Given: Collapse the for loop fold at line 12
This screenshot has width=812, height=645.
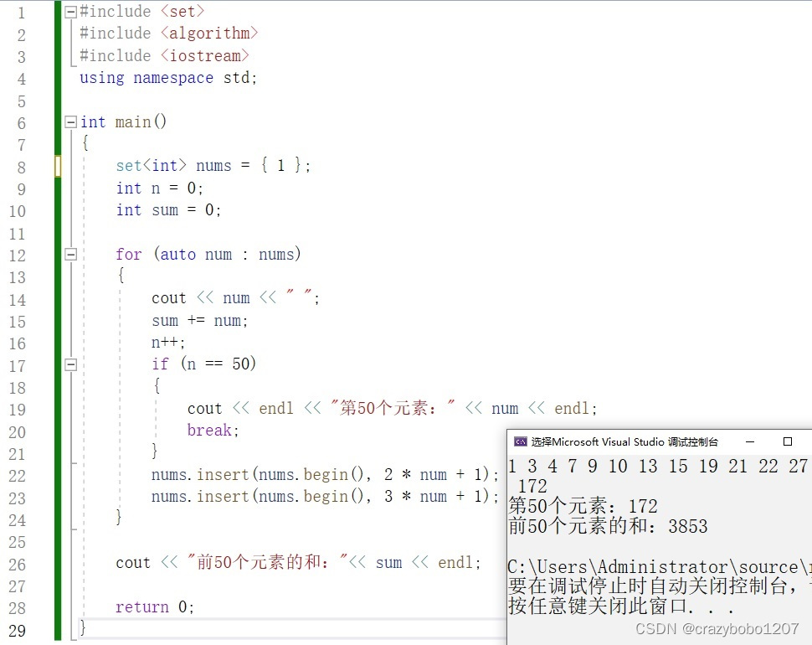Looking at the screenshot, I should tap(70, 254).
